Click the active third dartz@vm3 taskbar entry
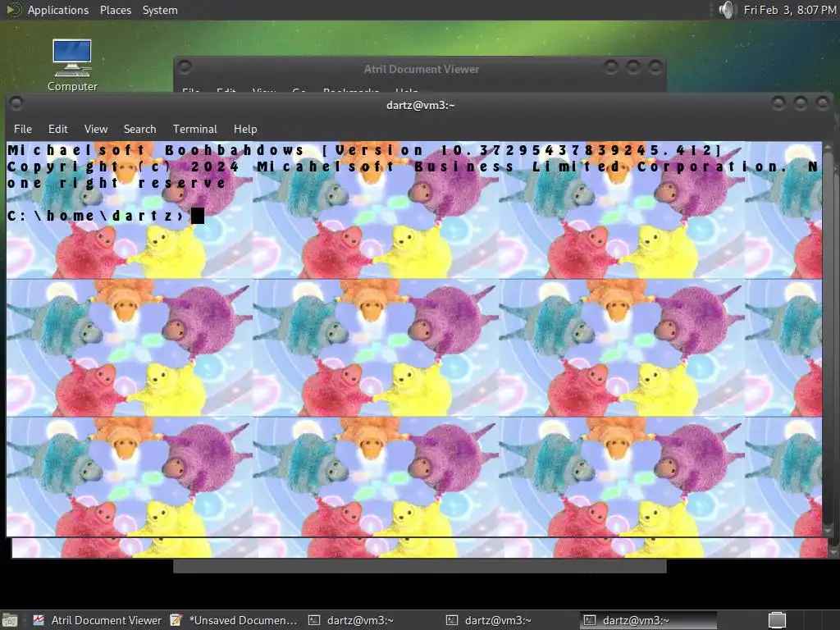840x630 pixels. point(648,620)
